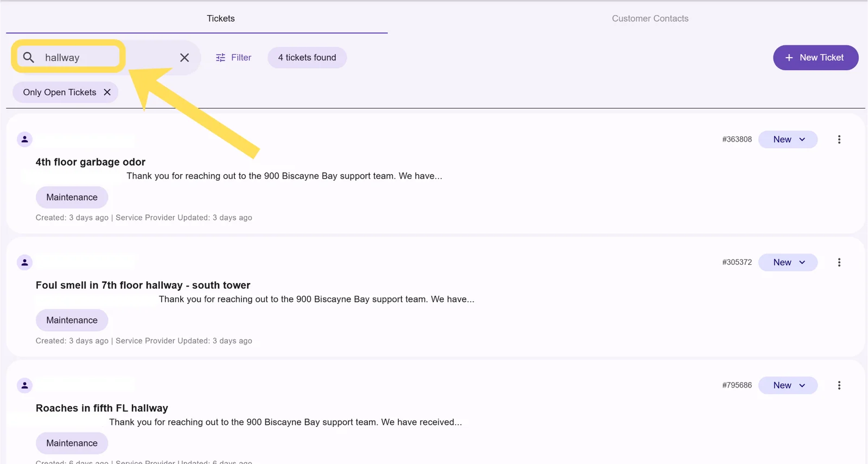Open status dropdown for ticket #305372
Image resolution: width=868 pixels, height=464 pixels.
pos(788,262)
